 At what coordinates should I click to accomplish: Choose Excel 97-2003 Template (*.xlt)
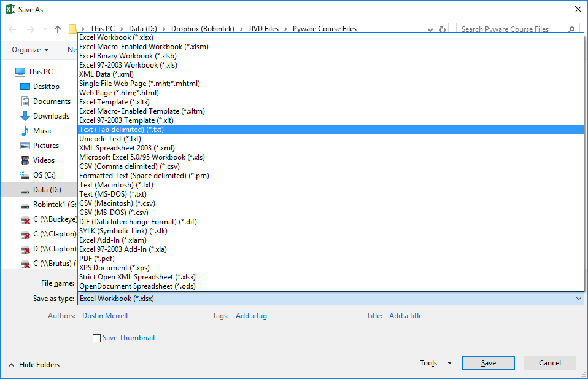331,120
